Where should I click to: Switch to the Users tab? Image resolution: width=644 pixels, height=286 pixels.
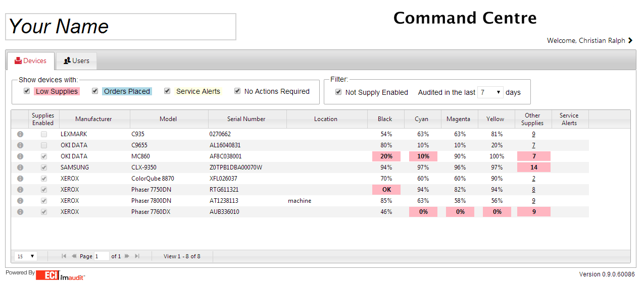pyautogui.click(x=76, y=61)
